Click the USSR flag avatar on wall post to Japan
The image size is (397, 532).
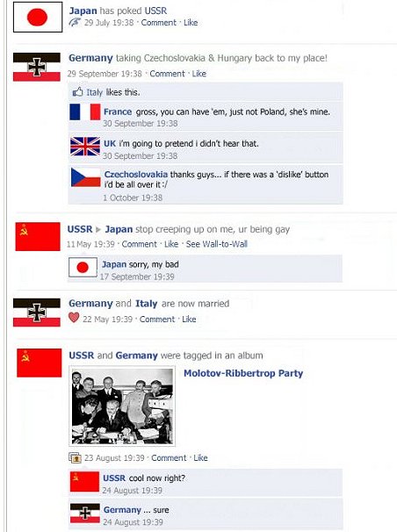(38, 236)
